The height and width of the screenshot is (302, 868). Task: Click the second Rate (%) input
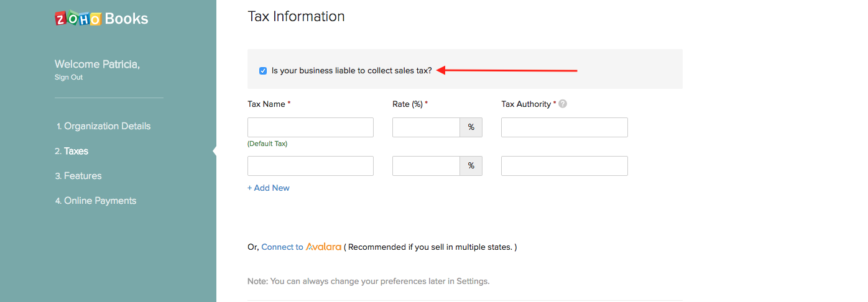(x=426, y=166)
